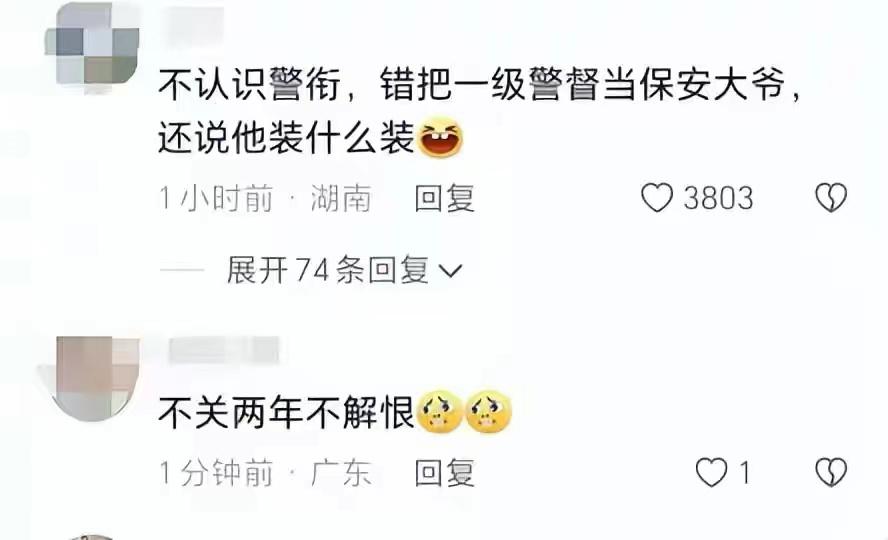Viewport: 888px width, 540px height.
Task: Tap broken heart on the 广东 comment
Action: click(831, 473)
